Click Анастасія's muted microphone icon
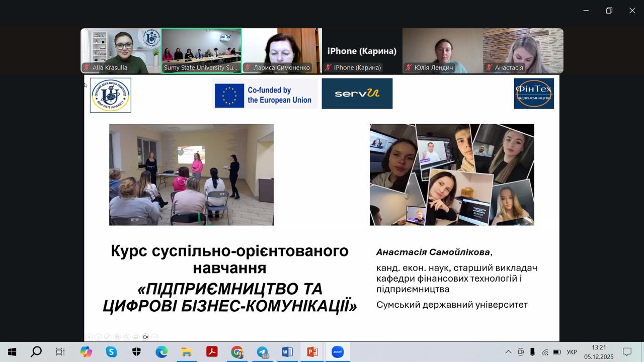Image resolution: width=644 pixels, height=362 pixels. click(x=490, y=67)
